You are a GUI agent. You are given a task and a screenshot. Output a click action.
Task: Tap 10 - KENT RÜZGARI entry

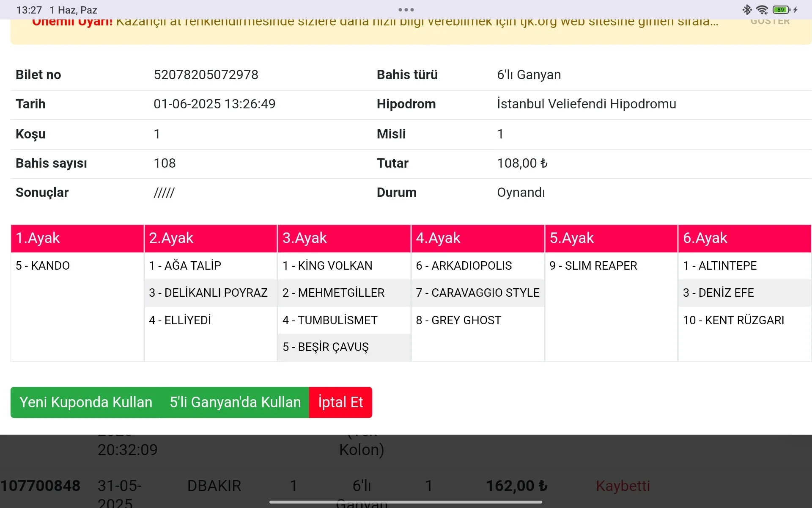coord(733,320)
